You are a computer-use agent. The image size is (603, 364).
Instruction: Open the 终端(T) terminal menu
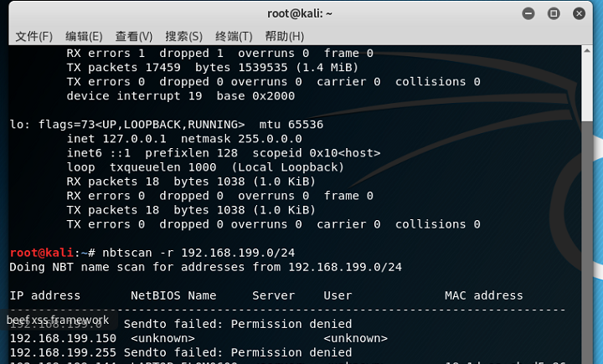[x=234, y=37]
